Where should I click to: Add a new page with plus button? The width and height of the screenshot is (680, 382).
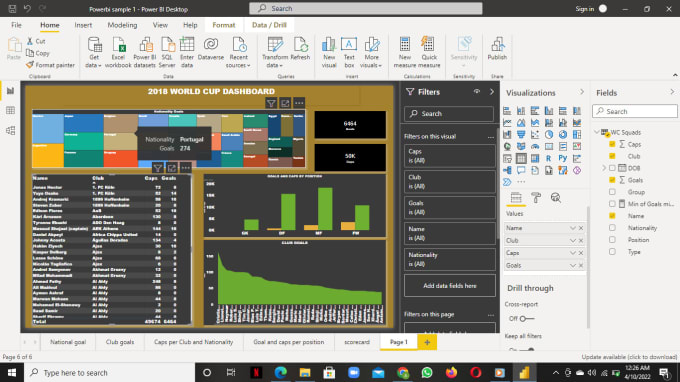point(427,342)
